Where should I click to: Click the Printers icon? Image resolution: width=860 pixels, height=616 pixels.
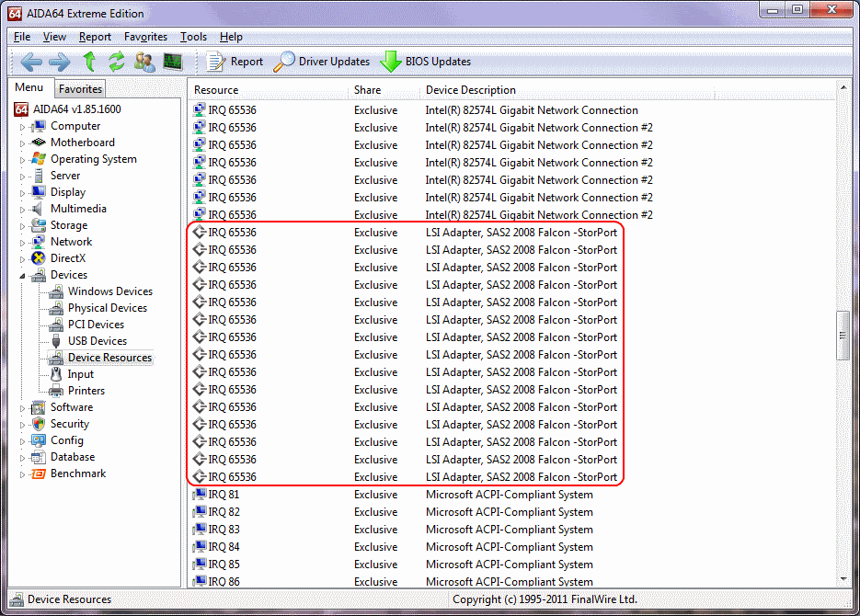[x=56, y=391]
